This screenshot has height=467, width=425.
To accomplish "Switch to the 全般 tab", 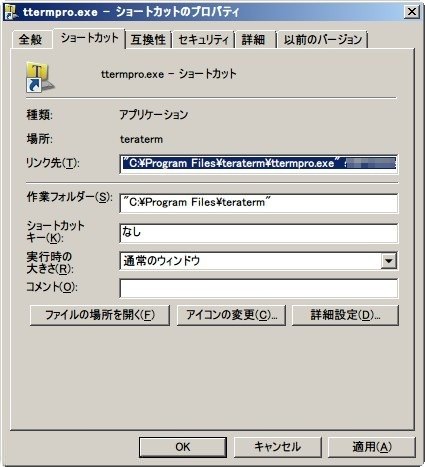I will point(30,40).
